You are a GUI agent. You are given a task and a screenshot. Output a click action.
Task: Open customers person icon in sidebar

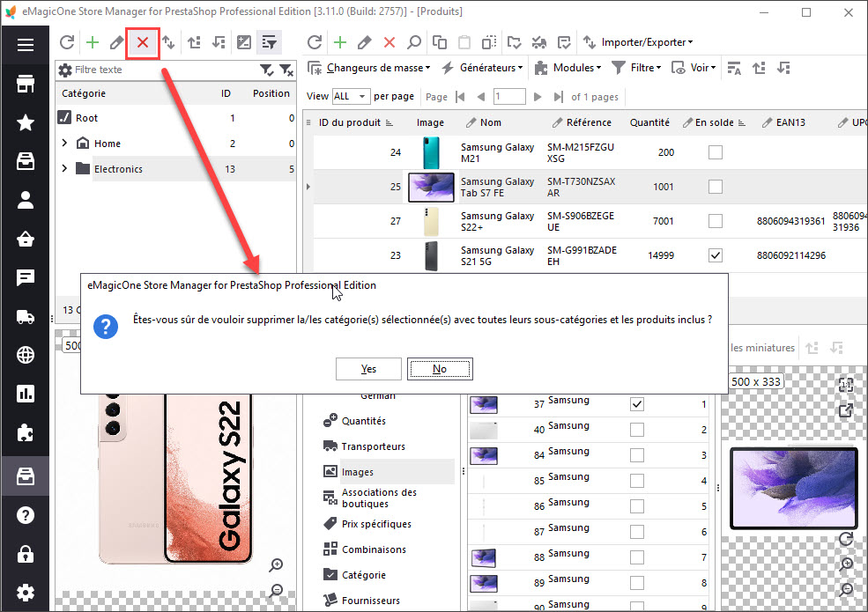pos(26,200)
